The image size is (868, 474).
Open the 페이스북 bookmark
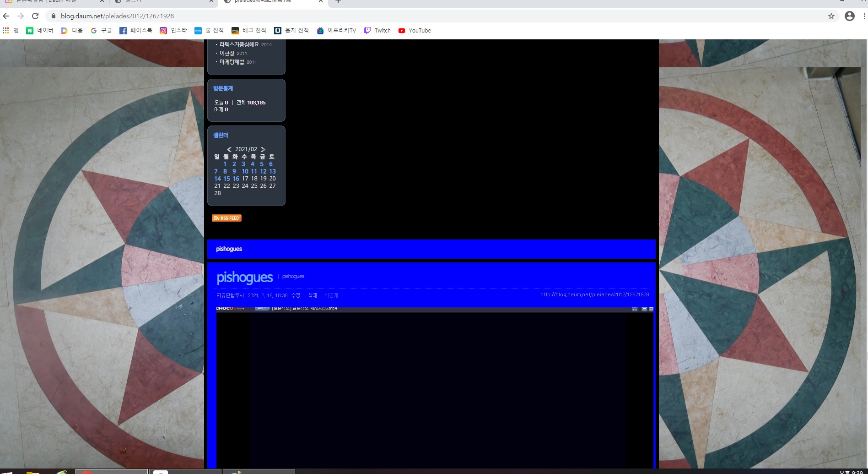click(136, 31)
